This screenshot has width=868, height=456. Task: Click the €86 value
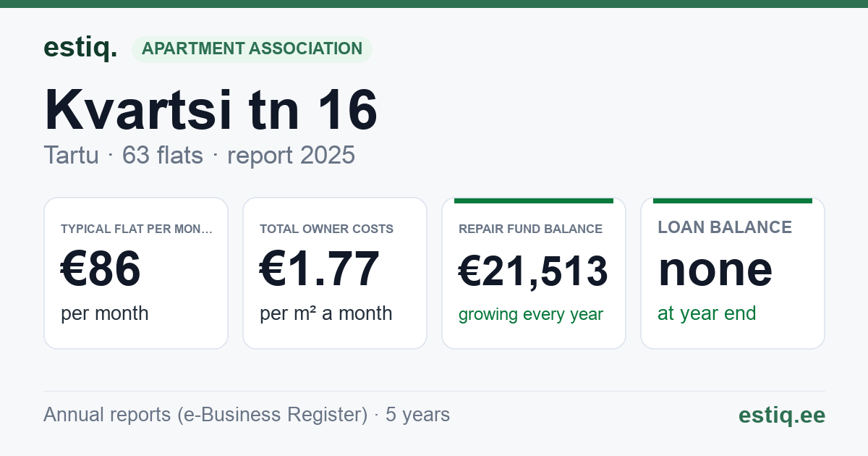(101, 269)
